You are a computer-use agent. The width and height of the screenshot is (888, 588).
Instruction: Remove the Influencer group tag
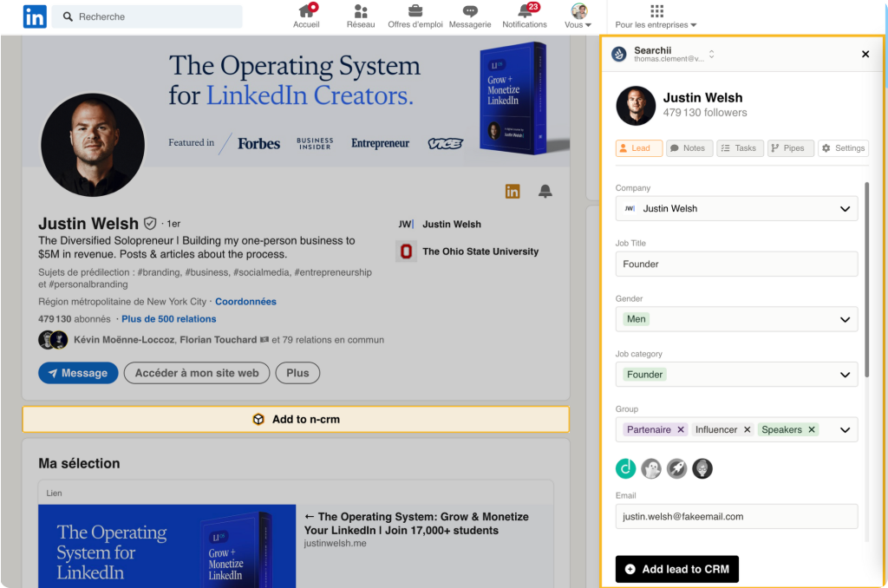pyautogui.click(x=747, y=429)
